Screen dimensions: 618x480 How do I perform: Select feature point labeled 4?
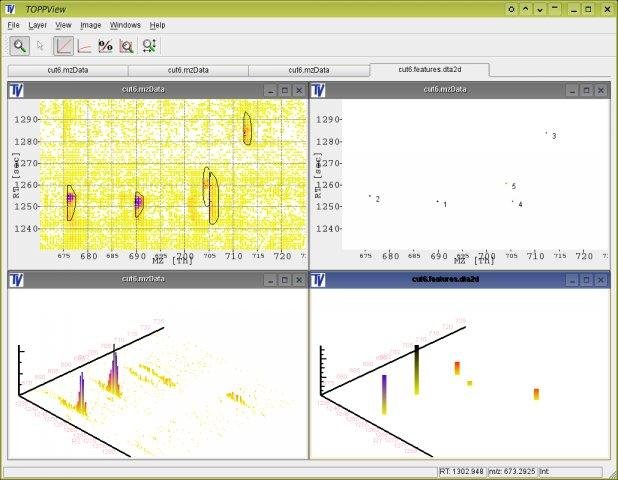[513, 201]
